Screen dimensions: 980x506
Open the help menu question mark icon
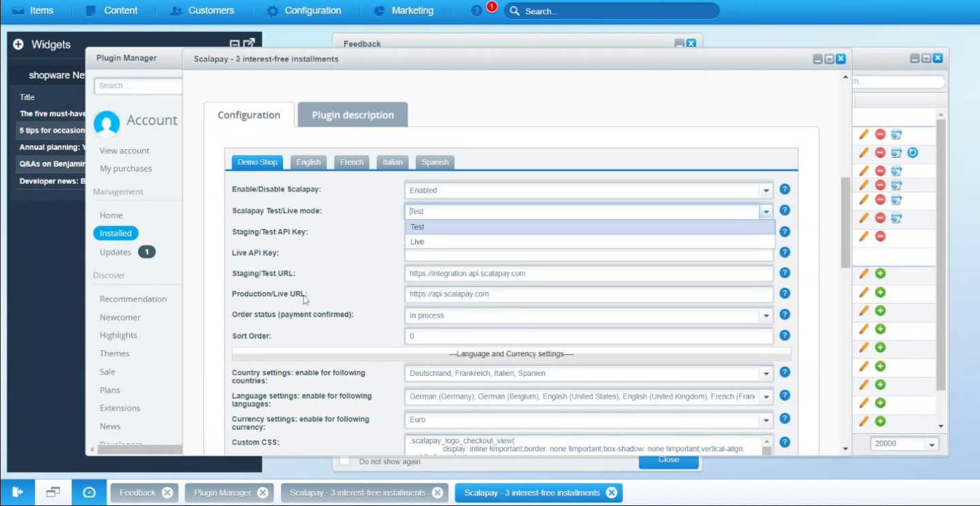pyautogui.click(x=476, y=11)
